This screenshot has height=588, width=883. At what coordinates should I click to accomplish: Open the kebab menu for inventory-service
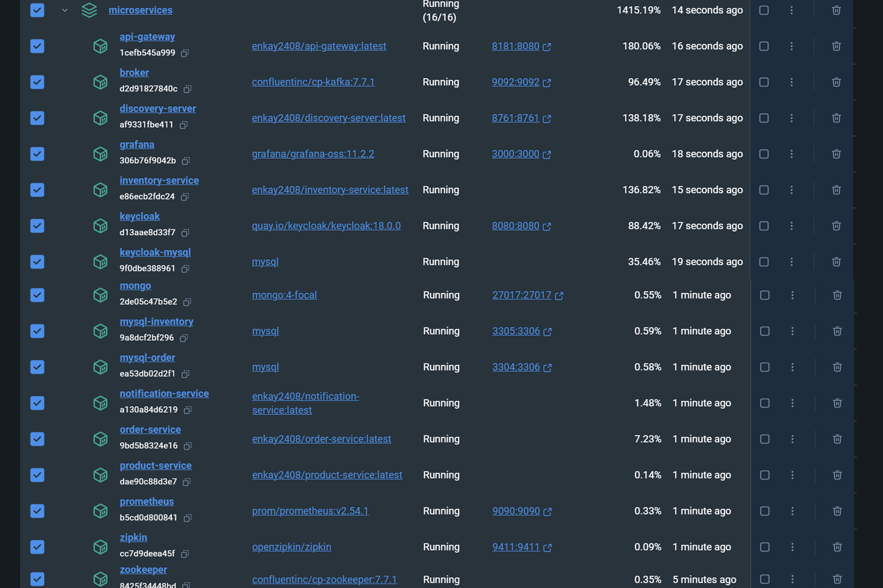[x=792, y=190]
